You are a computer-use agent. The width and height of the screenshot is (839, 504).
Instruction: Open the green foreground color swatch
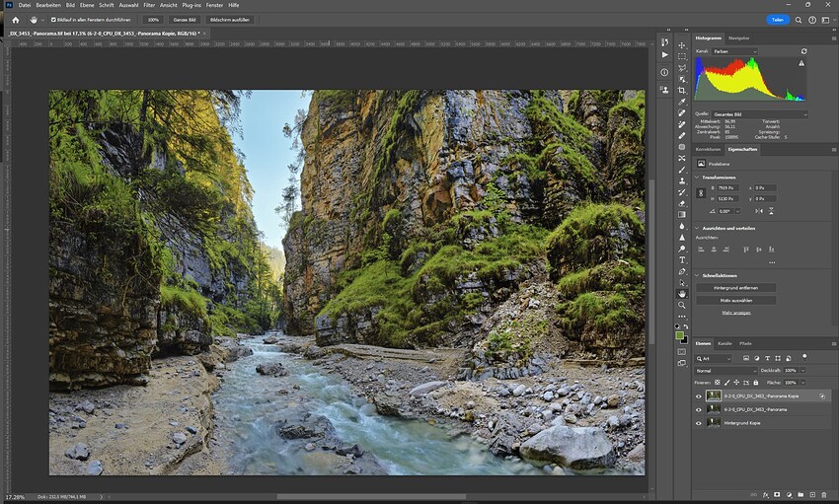[679, 335]
